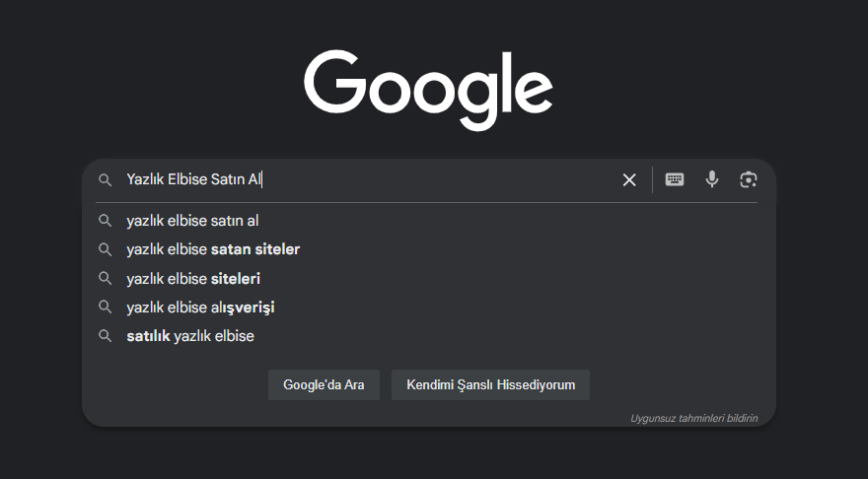This screenshot has height=479, width=868.
Task: Pick suggestion 'yazlık elbise alışverişi'
Action: click(429, 307)
